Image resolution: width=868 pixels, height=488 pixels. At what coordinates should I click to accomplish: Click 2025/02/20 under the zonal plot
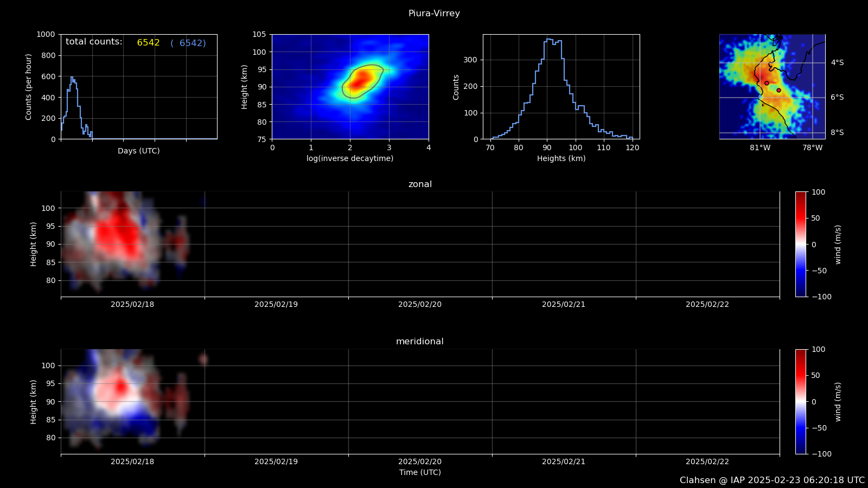pos(420,305)
